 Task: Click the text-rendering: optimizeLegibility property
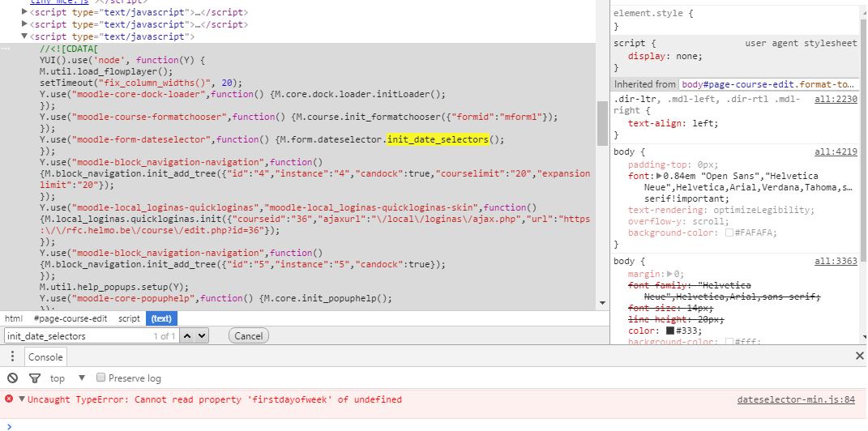(x=720, y=211)
